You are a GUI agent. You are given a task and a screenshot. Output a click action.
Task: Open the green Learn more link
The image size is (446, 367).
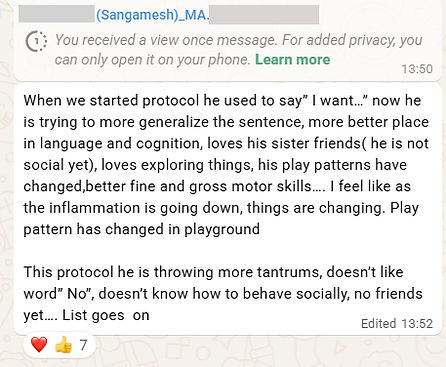point(292,60)
